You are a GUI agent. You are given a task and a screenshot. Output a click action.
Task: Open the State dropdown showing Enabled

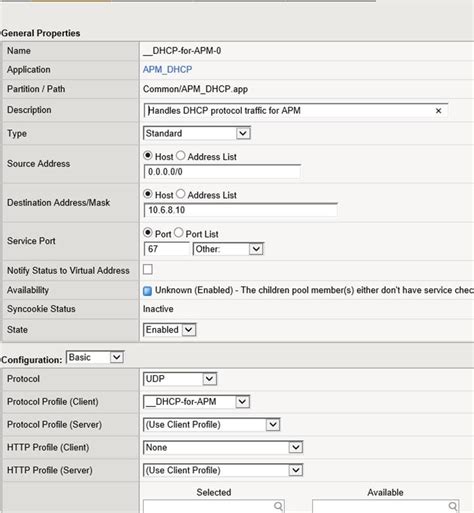tap(169, 330)
